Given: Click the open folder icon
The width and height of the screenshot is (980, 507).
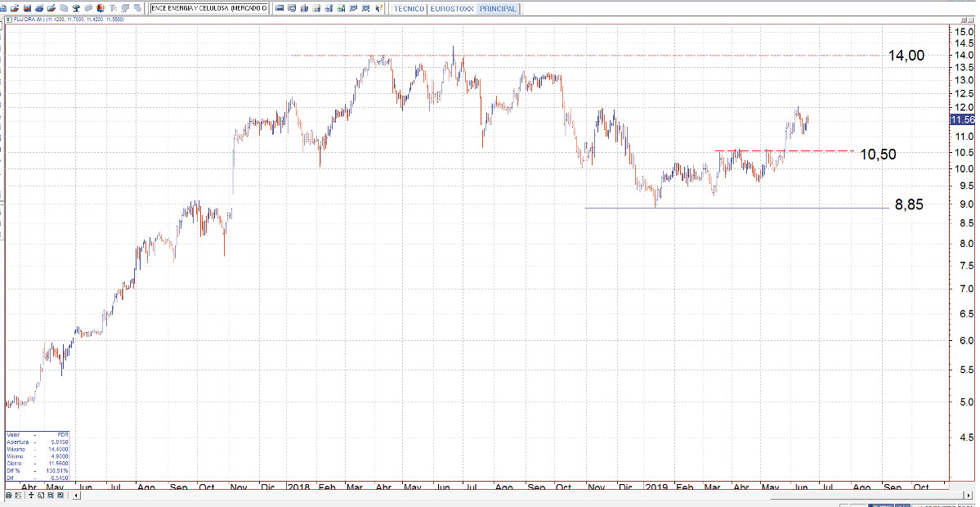Looking at the screenshot, I should 15,8.
